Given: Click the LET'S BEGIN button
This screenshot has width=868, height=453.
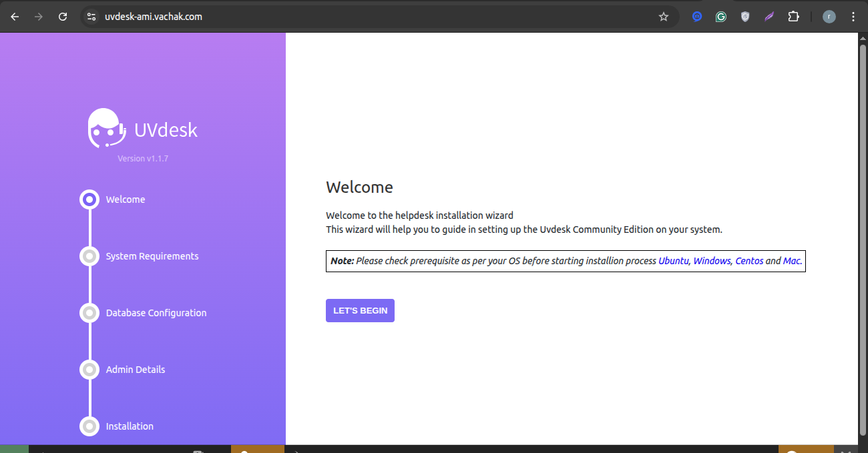Looking at the screenshot, I should point(360,310).
